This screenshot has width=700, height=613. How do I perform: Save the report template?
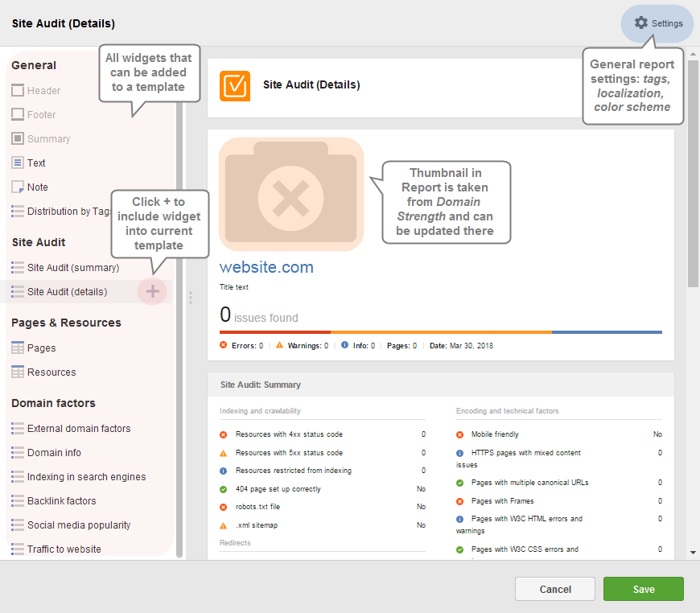pos(644,589)
